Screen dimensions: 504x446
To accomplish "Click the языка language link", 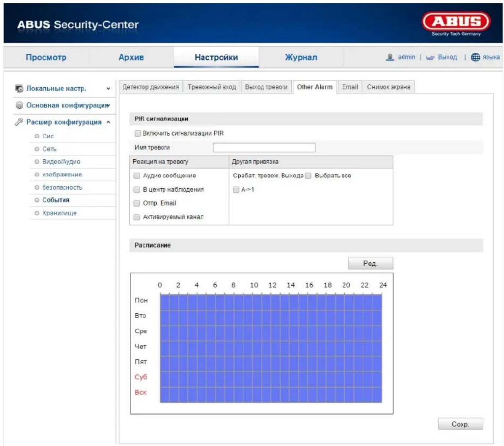I will [491, 57].
